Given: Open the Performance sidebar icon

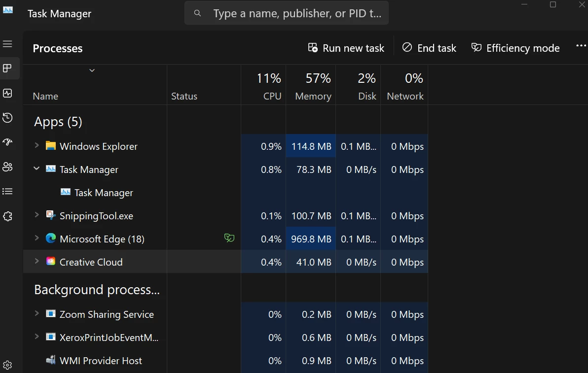Looking at the screenshot, I should 7,93.
